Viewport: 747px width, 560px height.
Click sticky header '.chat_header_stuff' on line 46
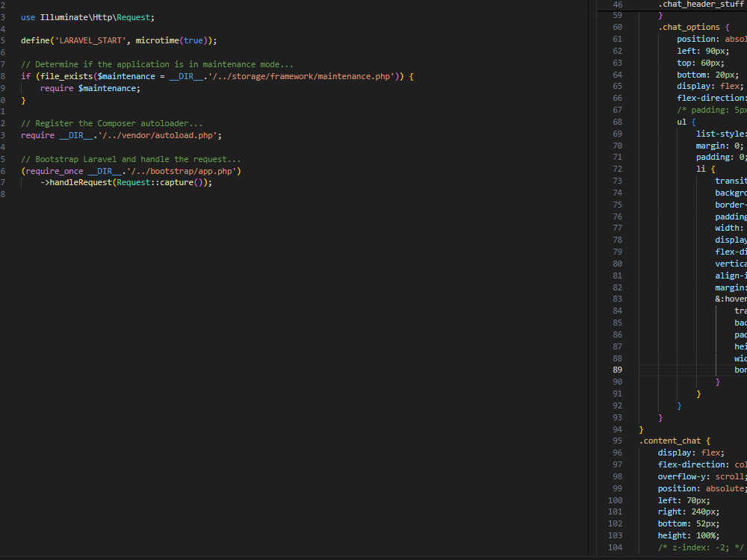tap(701, 4)
